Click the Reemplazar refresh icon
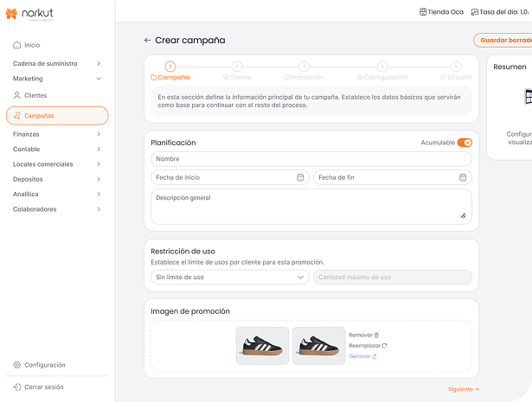532x402 pixels. pyautogui.click(x=383, y=346)
